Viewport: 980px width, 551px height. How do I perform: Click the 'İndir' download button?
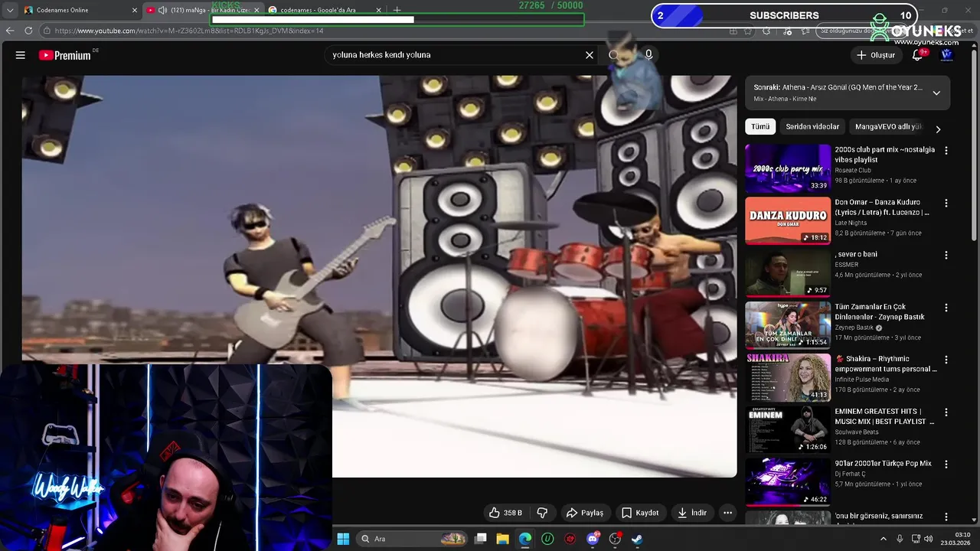(x=692, y=513)
